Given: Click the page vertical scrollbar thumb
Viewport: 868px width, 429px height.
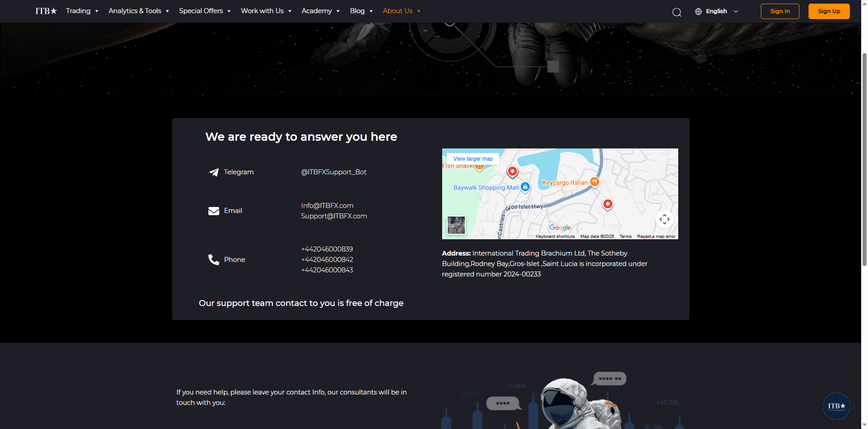Looking at the screenshot, I should coord(864,159).
